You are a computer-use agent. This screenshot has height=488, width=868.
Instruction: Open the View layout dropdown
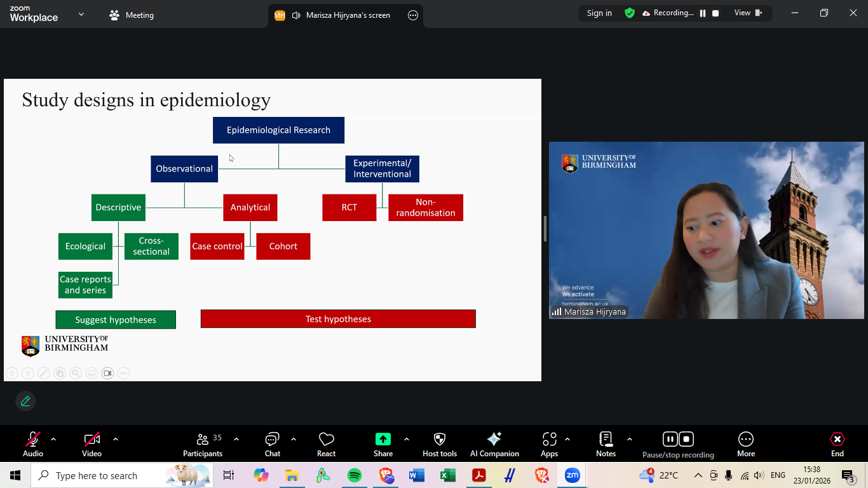(x=748, y=13)
